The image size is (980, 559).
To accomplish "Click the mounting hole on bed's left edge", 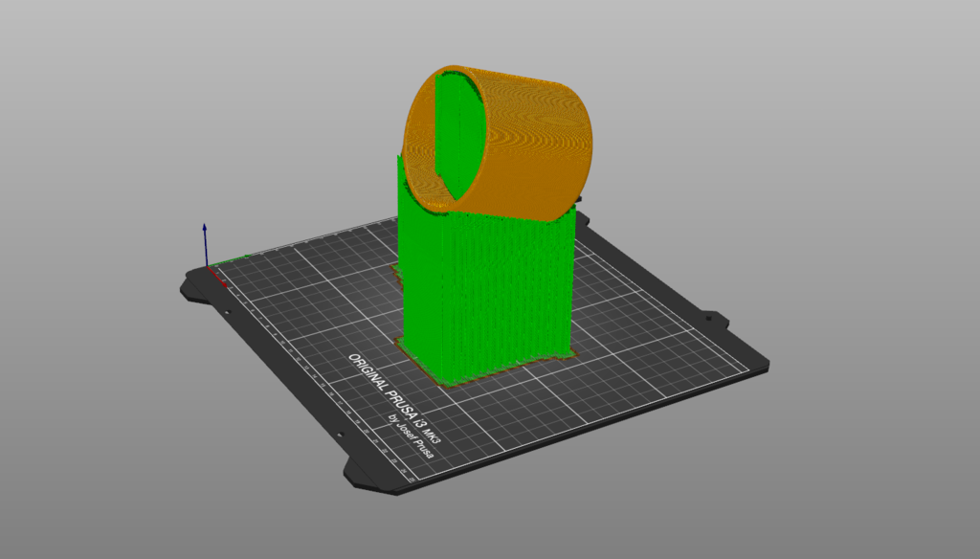I will (x=229, y=312).
